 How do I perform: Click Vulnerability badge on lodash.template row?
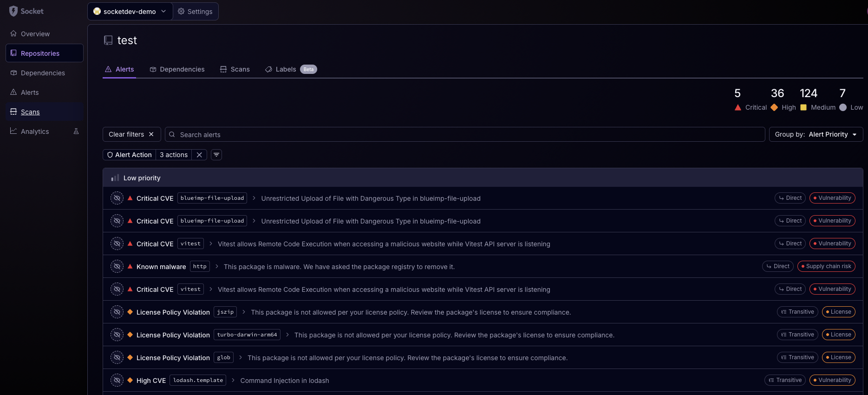[833, 380]
